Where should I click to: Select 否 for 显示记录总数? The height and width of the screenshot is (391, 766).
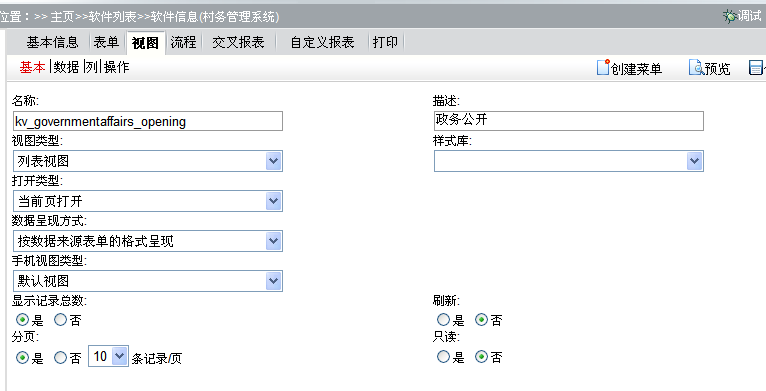coord(61,320)
